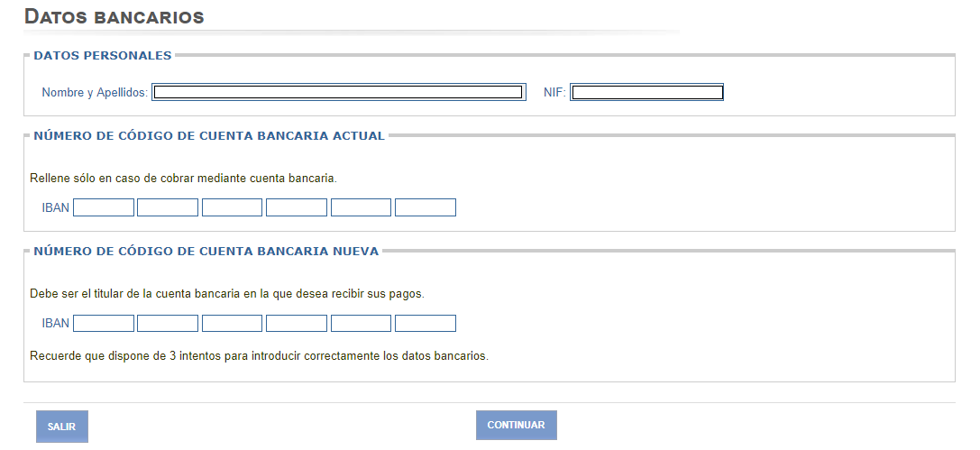Select fifth IBAN box of current account
The height and width of the screenshot is (450, 980).
[361, 207]
